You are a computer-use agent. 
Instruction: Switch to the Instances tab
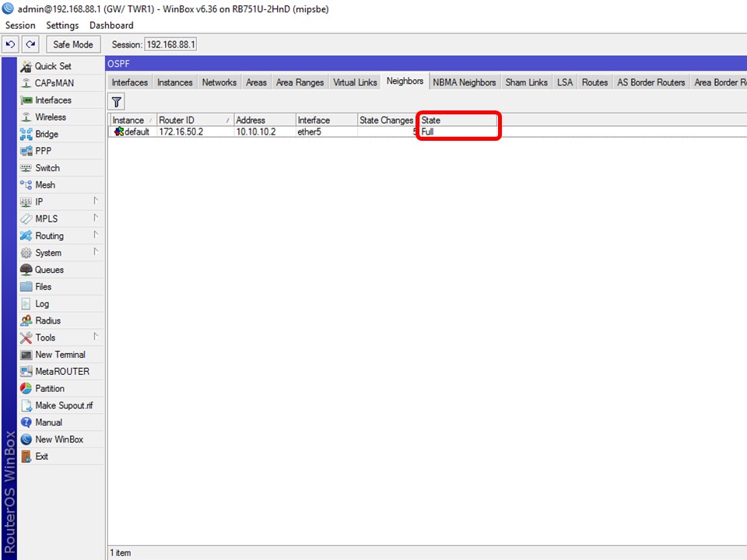coord(175,82)
